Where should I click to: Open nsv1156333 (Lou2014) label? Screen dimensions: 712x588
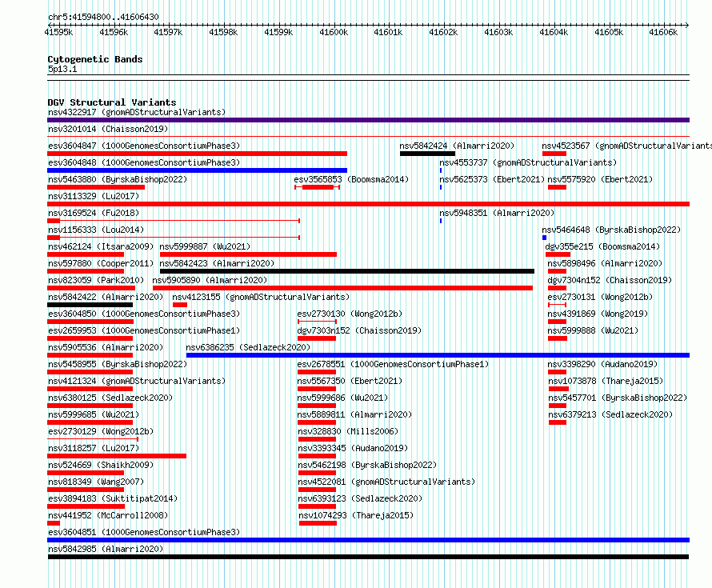pos(96,230)
